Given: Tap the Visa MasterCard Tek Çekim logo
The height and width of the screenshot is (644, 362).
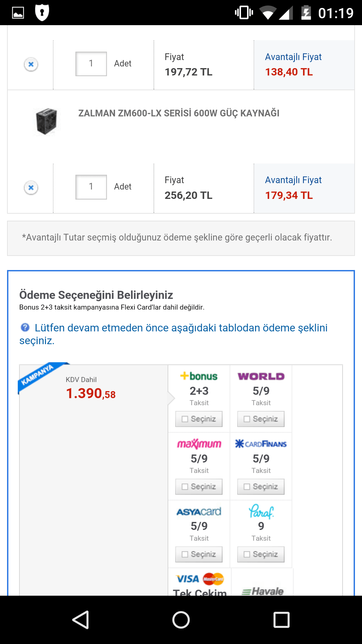Looking at the screenshot, I should tap(200, 579).
